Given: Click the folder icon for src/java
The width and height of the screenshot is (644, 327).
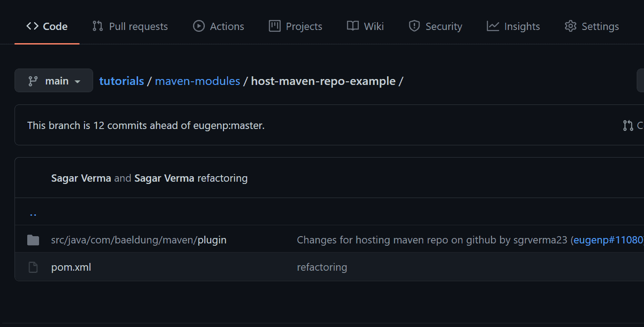Looking at the screenshot, I should pos(33,240).
